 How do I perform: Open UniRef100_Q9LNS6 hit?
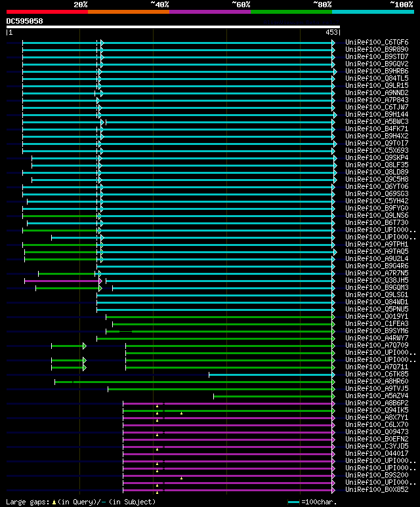coord(377,215)
